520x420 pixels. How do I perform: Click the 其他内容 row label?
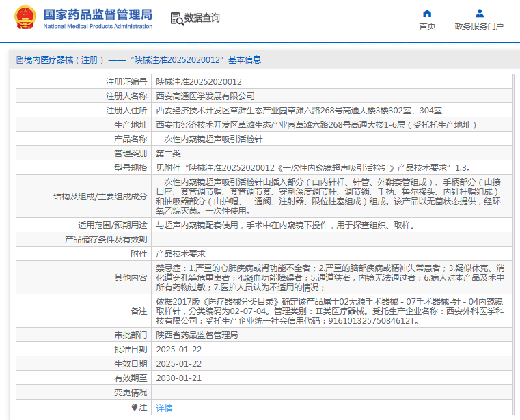[131, 277]
